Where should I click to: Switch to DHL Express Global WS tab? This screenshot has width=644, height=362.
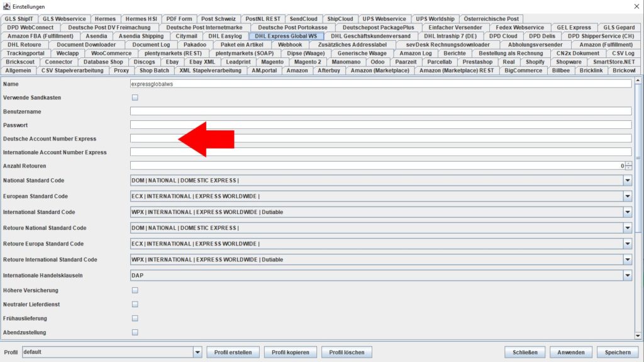286,37
